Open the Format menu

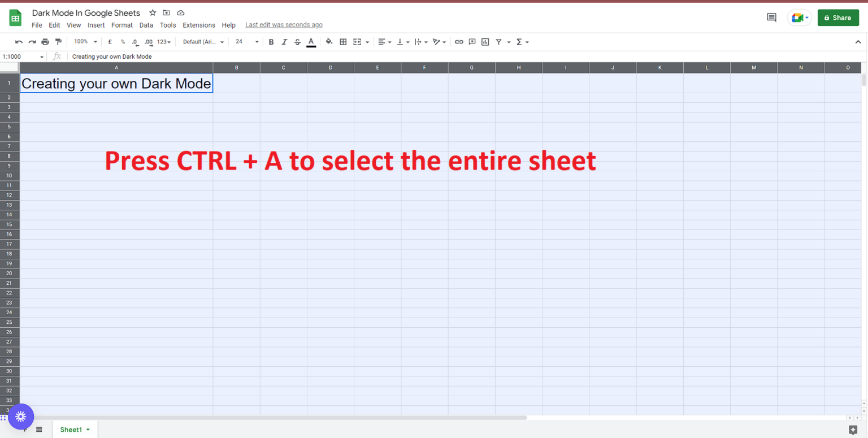point(121,25)
